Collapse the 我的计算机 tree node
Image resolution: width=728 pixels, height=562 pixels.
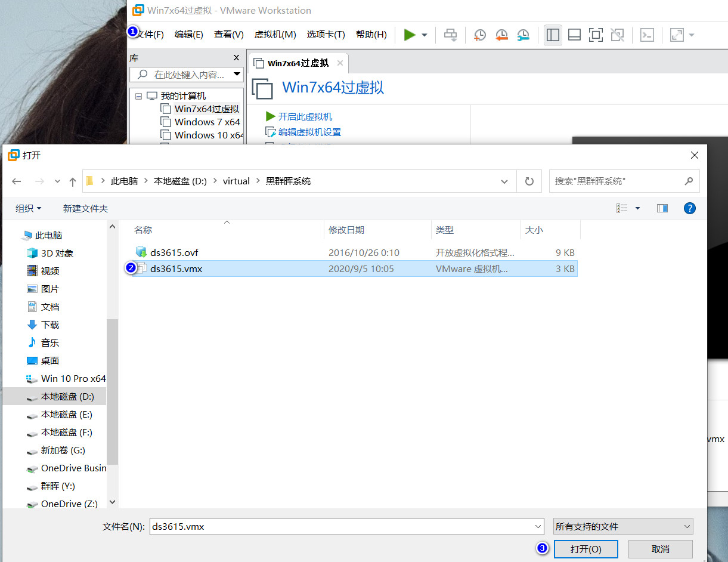click(x=138, y=96)
